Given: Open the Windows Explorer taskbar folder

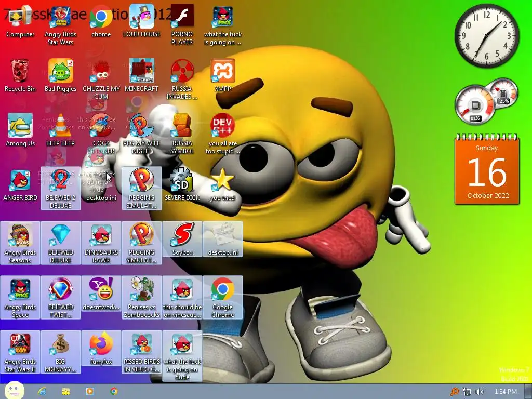Looking at the screenshot, I should point(66,391).
